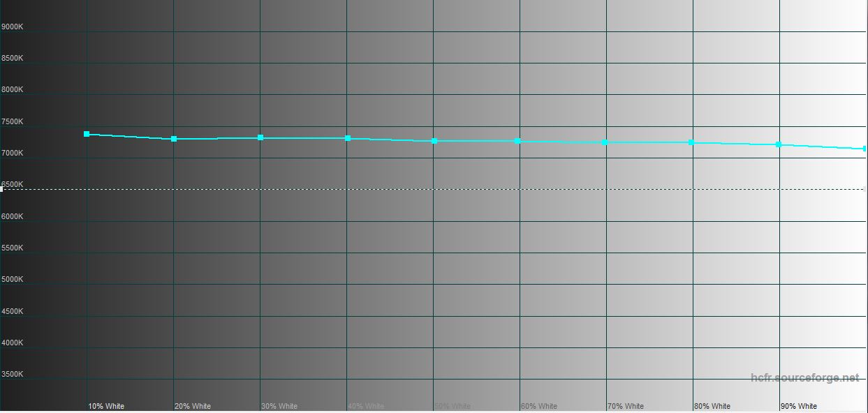Click the 7500K y-axis label
The width and height of the screenshot is (868, 413).
coord(12,121)
